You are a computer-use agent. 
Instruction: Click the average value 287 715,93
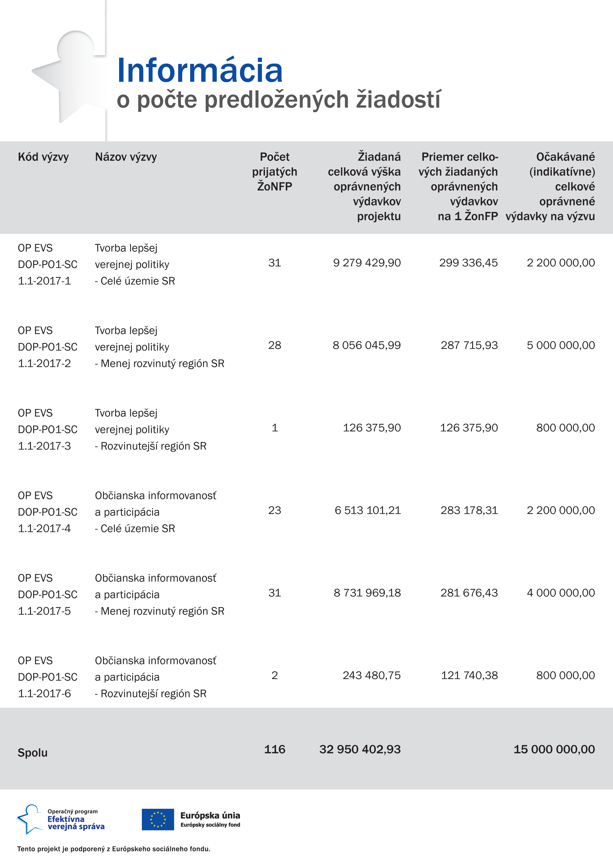(469, 345)
